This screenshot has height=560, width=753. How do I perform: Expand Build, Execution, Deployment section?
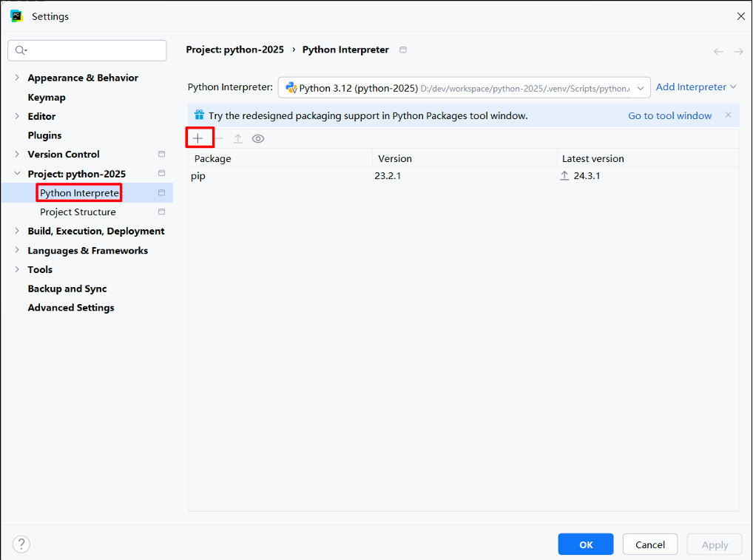17,231
